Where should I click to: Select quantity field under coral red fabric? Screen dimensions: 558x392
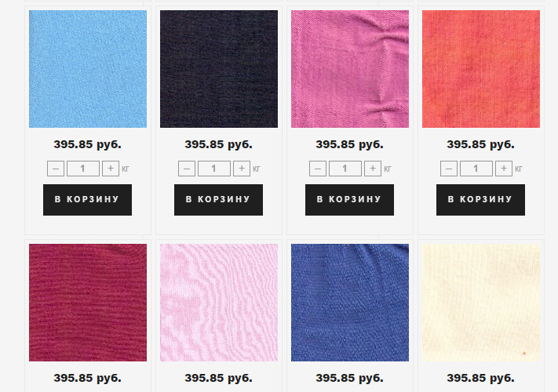coord(476,169)
